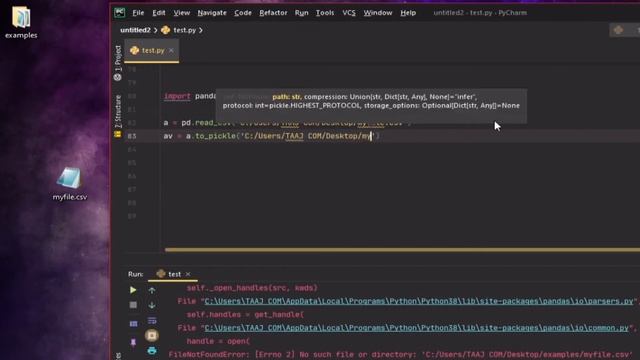Rerun test with green play button
The height and width of the screenshot is (360, 640).
(x=133, y=290)
